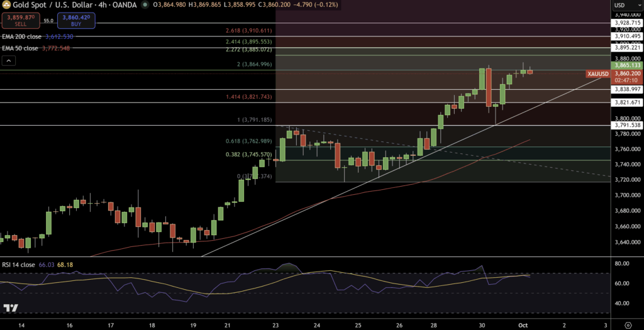
Task: Toggle the EMA 200 close indicator
Action: pyautogui.click(x=21, y=36)
